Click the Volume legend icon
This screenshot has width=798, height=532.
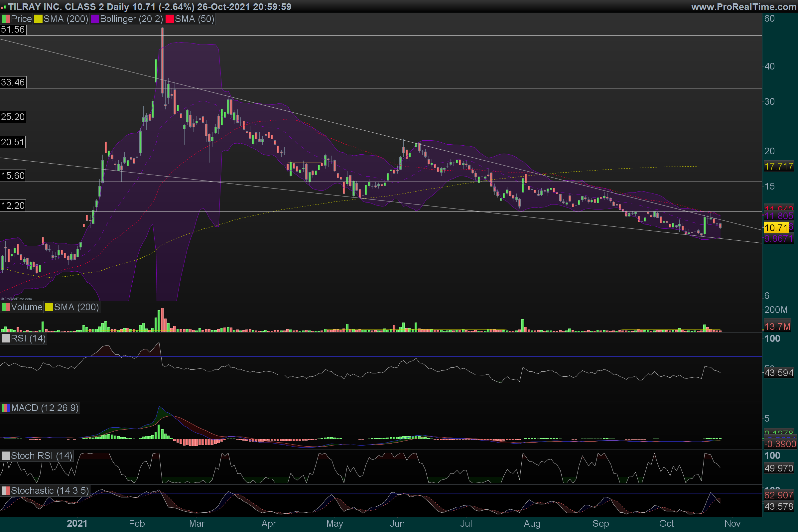(6, 307)
